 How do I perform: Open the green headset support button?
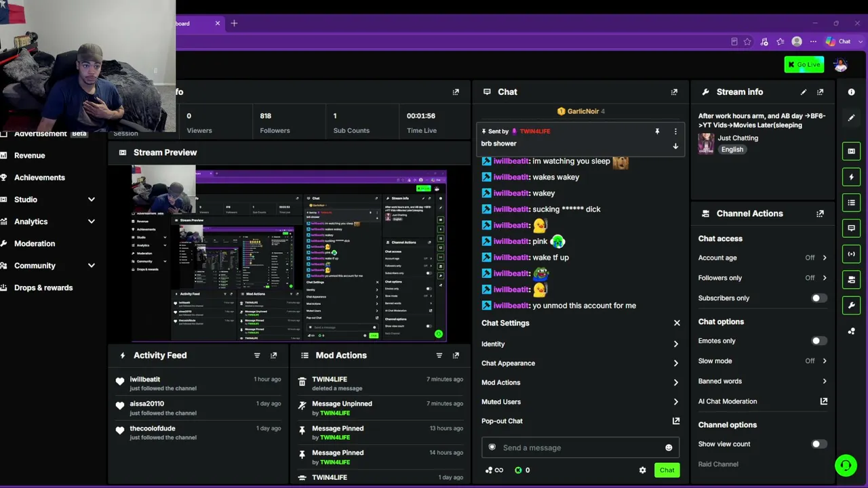(845, 466)
